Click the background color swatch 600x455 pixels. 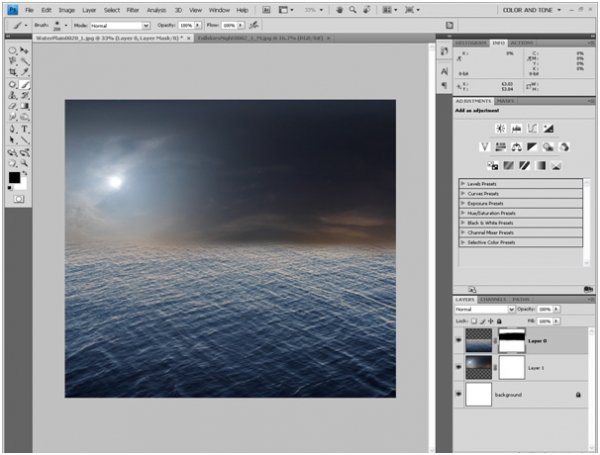coord(23,185)
